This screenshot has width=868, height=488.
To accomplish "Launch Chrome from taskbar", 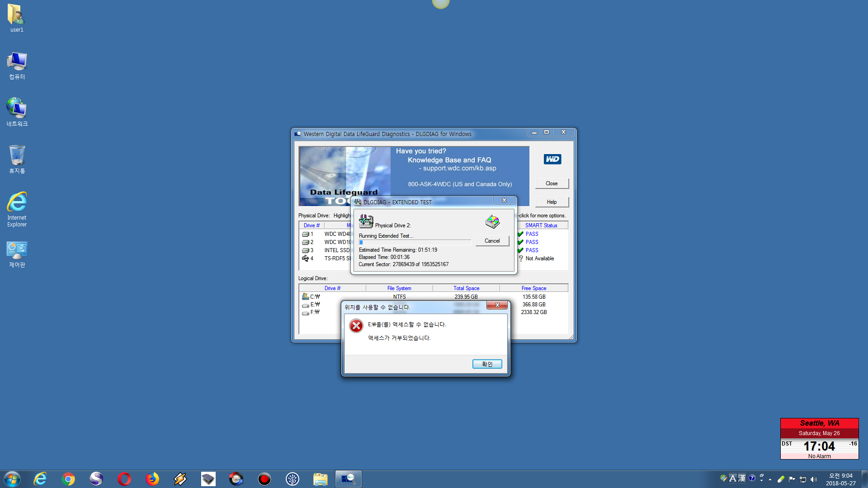I will point(68,479).
